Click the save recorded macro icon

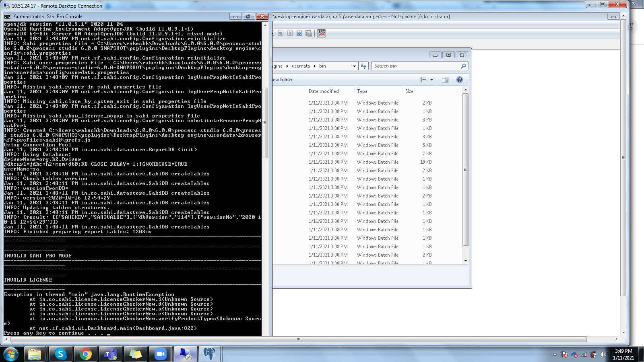[x=309, y=33]
